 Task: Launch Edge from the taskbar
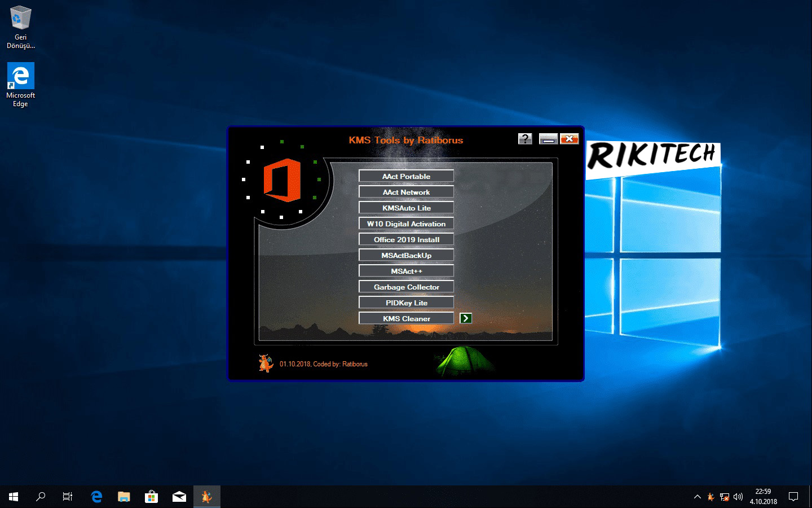[96, 497]
